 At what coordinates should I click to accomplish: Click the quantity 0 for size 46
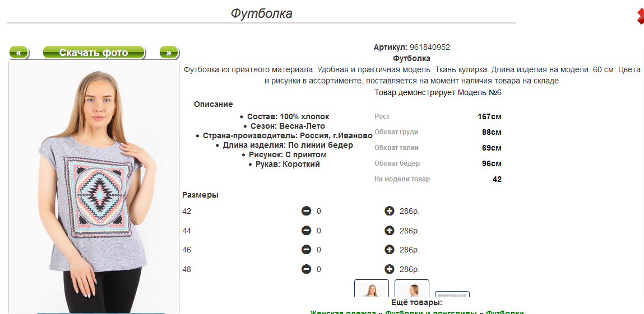pyautogui.click(x=319, y=250)
